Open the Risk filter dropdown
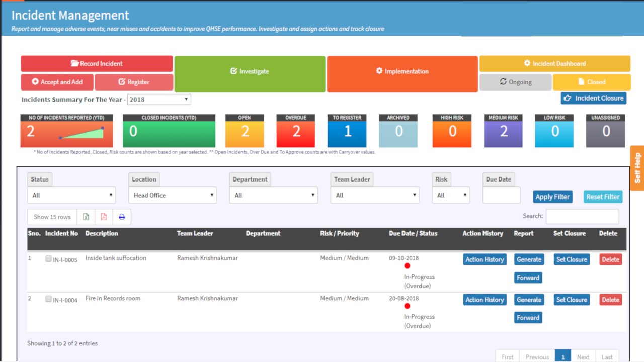 coord(450,195)
